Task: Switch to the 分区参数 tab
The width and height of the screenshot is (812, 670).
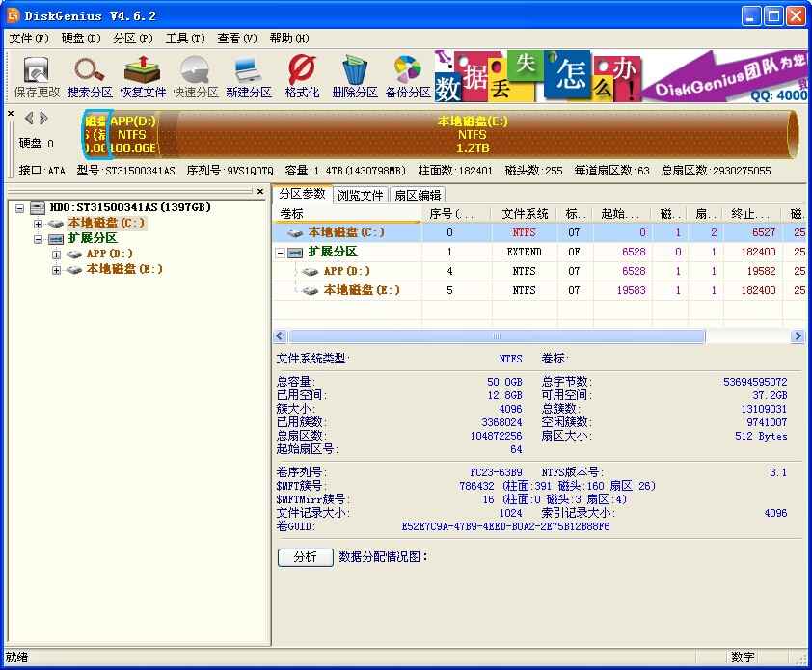Action: tap(303, 194)
